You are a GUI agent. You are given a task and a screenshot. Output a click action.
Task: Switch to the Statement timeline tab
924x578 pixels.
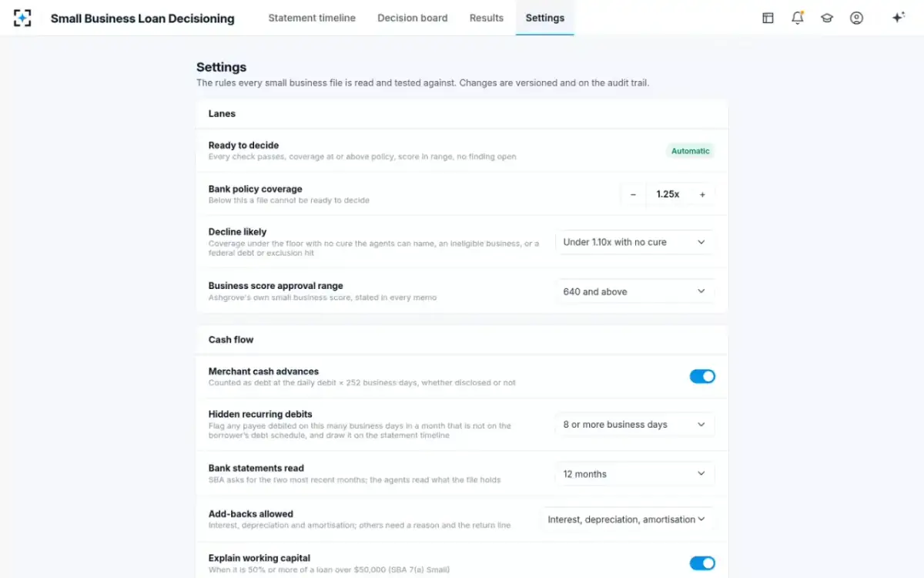tap(312, 18)
